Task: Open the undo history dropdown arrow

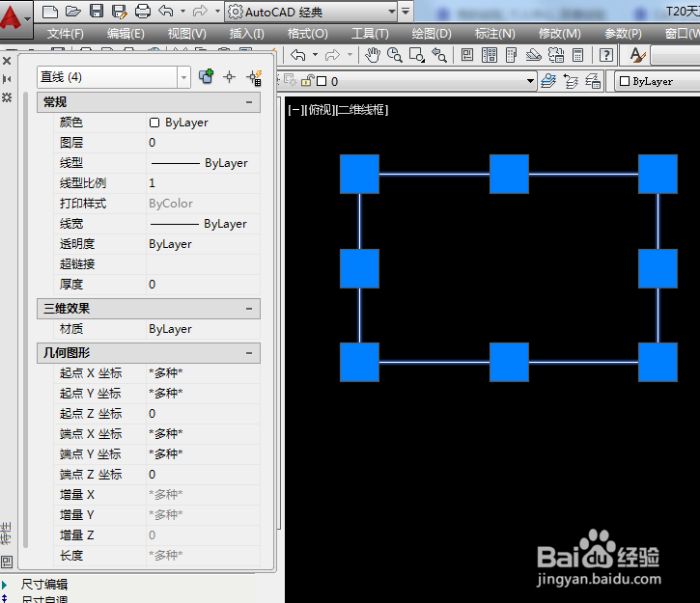Action: (x=182, y=12)
